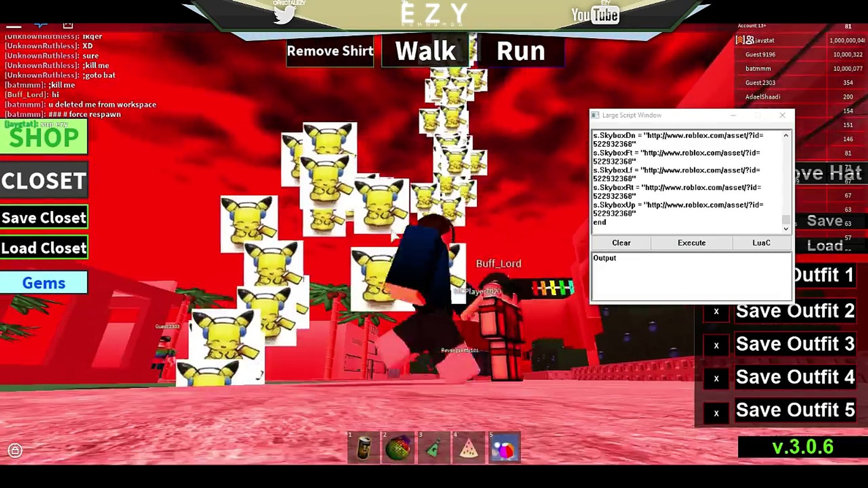Click the Load Closet button
The width and height of the screenshot is (868, 488).
pyautogui.click(x=44, y=248)
